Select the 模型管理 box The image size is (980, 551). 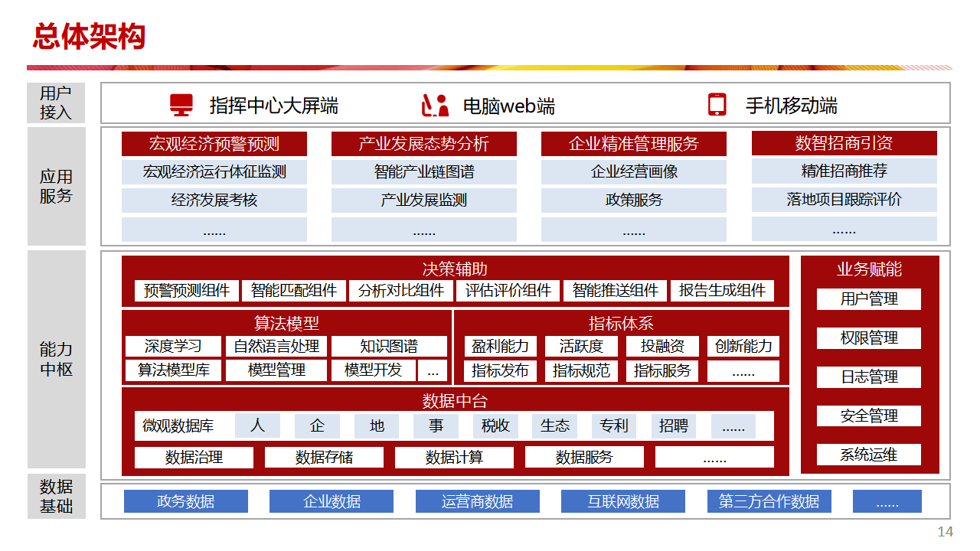[276, 370]
